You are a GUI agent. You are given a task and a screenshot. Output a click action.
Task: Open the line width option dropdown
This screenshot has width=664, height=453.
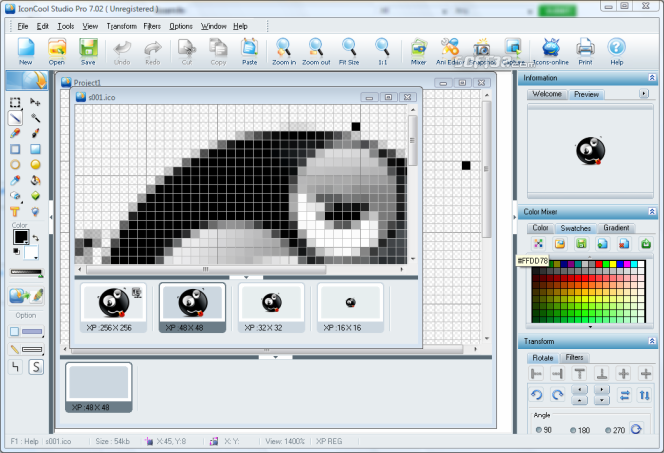pos(26,349)
